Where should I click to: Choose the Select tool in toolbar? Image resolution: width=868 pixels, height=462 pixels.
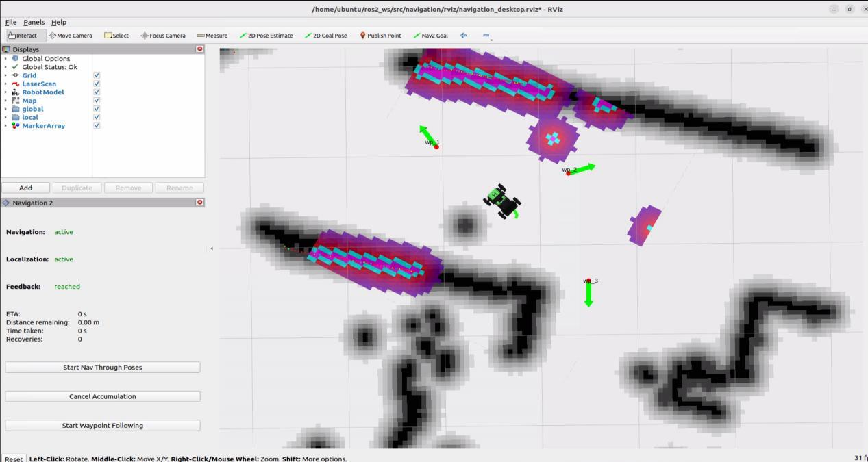(116, 36)
